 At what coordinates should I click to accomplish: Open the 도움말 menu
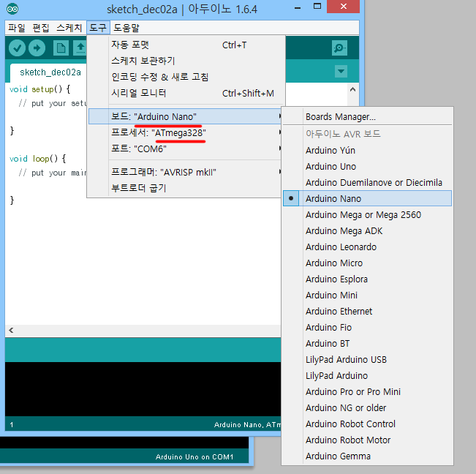tap(126, 28)
